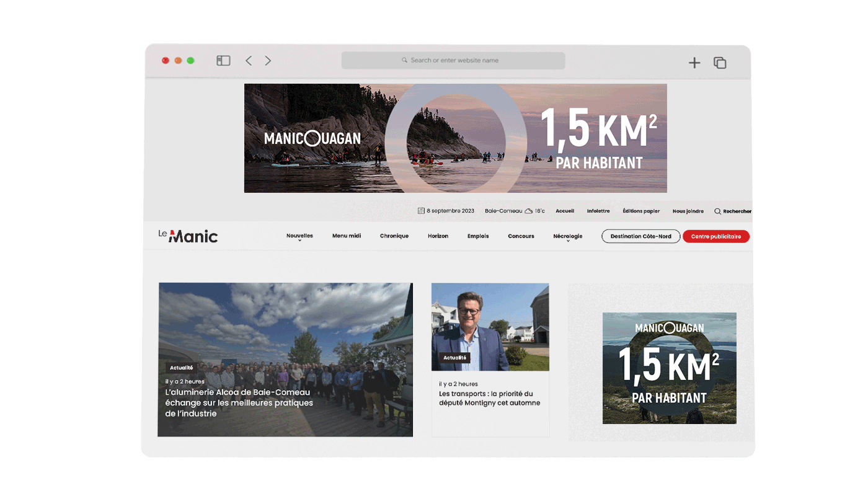Open the Accueil link

565,211
